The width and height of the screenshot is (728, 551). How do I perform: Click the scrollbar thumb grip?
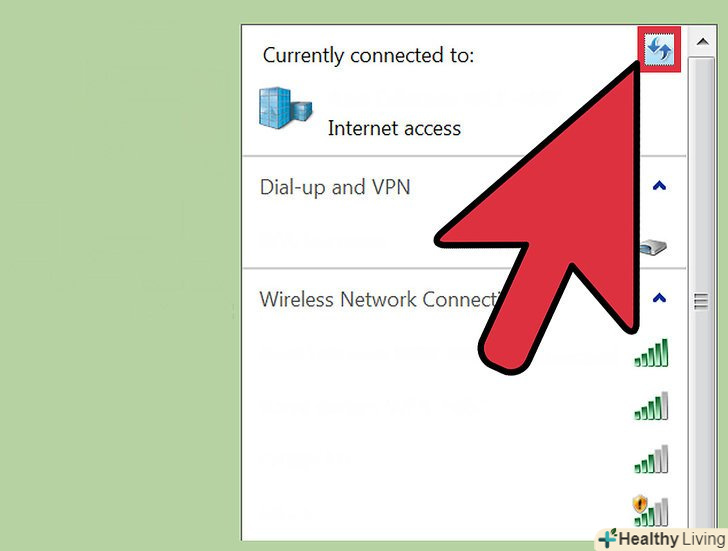coord(701,302)
